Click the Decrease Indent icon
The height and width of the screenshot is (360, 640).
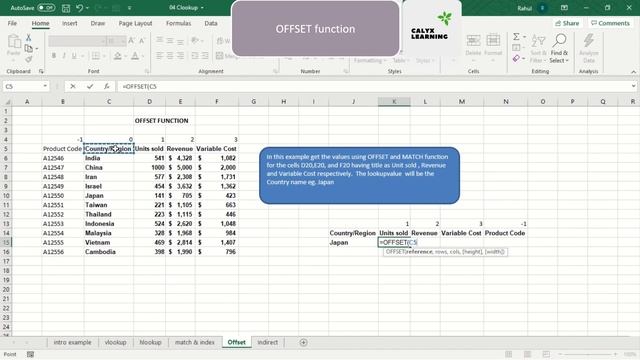pyautogui.click(x=195, y=56)
